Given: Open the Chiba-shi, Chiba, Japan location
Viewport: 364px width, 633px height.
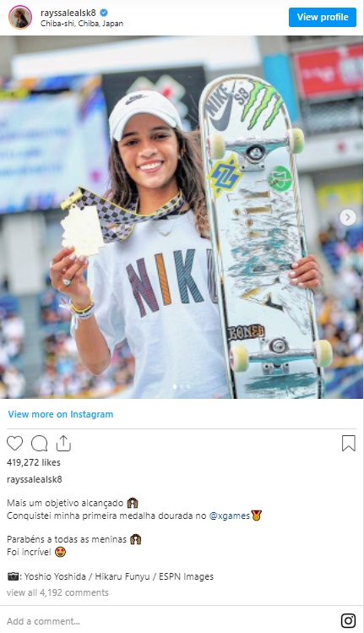Looking at the screenshot, I should click(x=82, y=24).
